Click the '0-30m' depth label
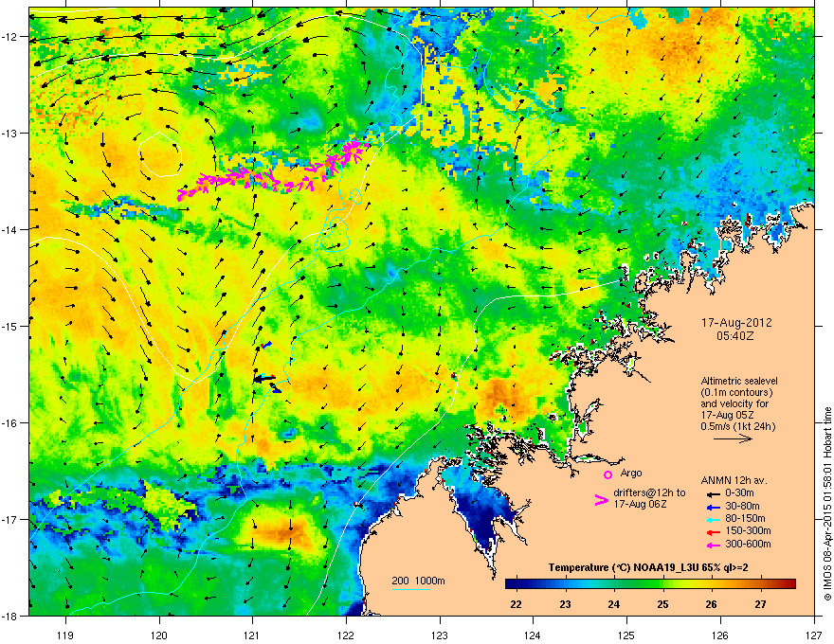Screen dimensions: 834x644 [739, 493]
